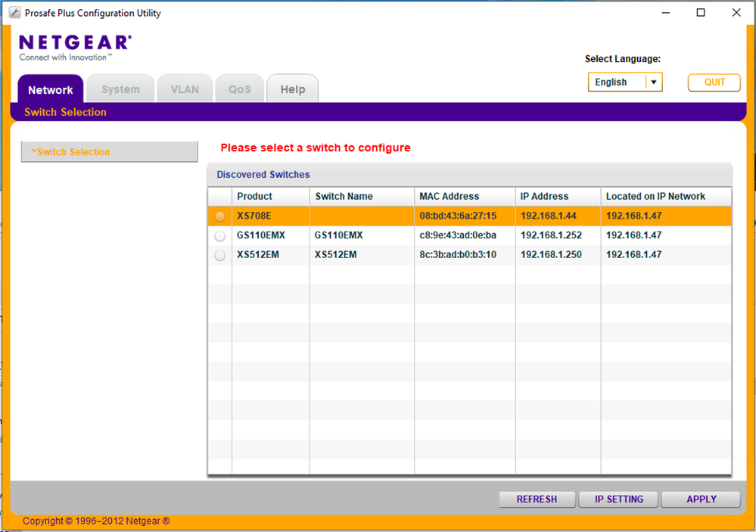Minimize the Prosafe Plus Configuration Utility window
This screenshot has height=532, width=756.
(666, 13)
